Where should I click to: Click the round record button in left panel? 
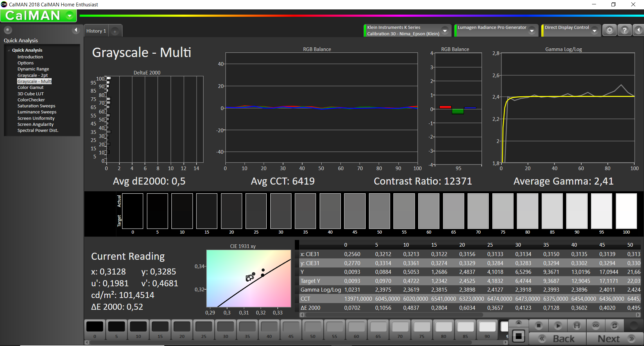[8, 30]
